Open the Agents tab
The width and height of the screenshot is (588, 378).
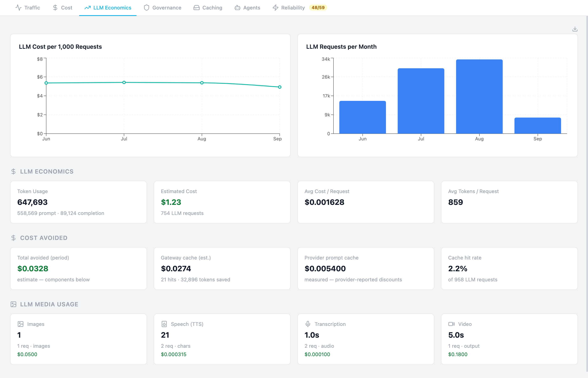247,8
